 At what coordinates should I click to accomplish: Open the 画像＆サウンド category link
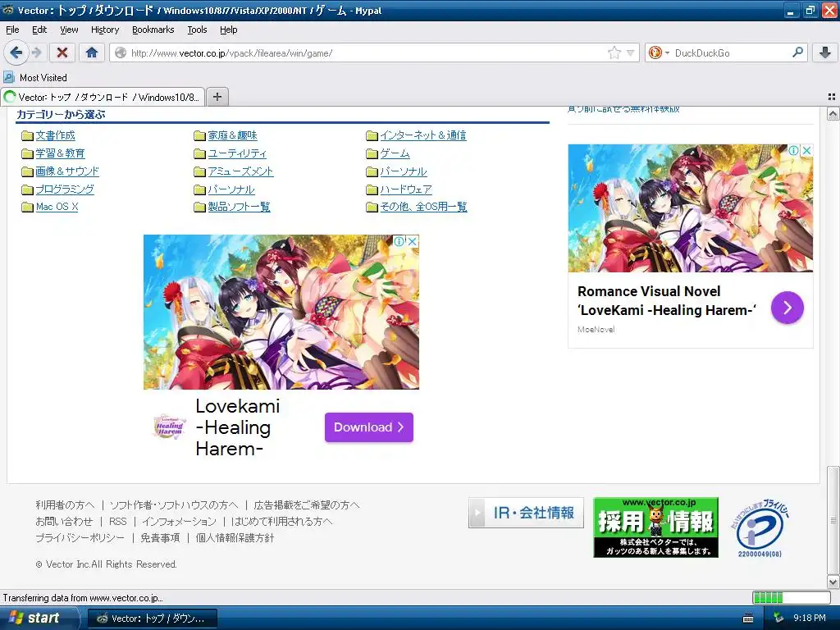[x=67, y=171]
